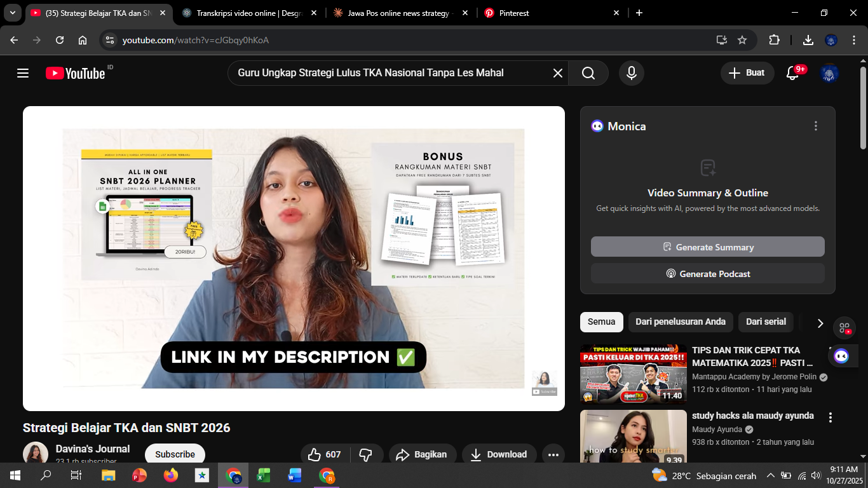Expand more actions menu beside Download
The height and width of the screenshot is (488, 868).
553,454
